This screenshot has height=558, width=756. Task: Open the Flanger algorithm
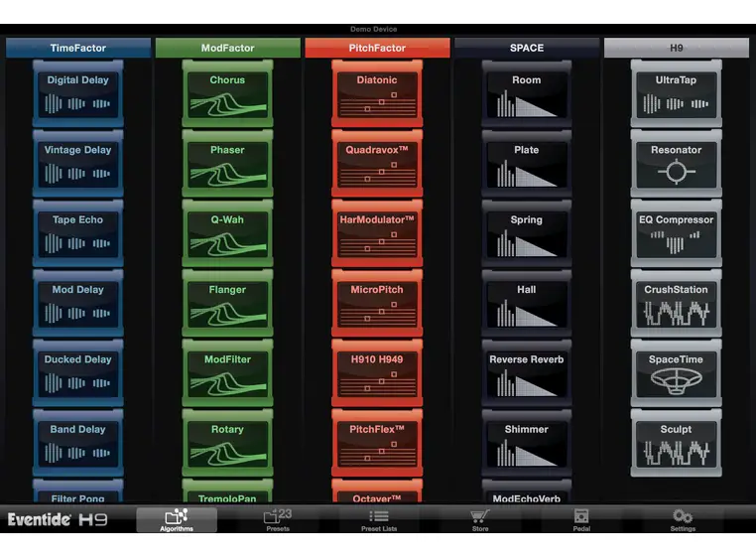coord(227,303)
